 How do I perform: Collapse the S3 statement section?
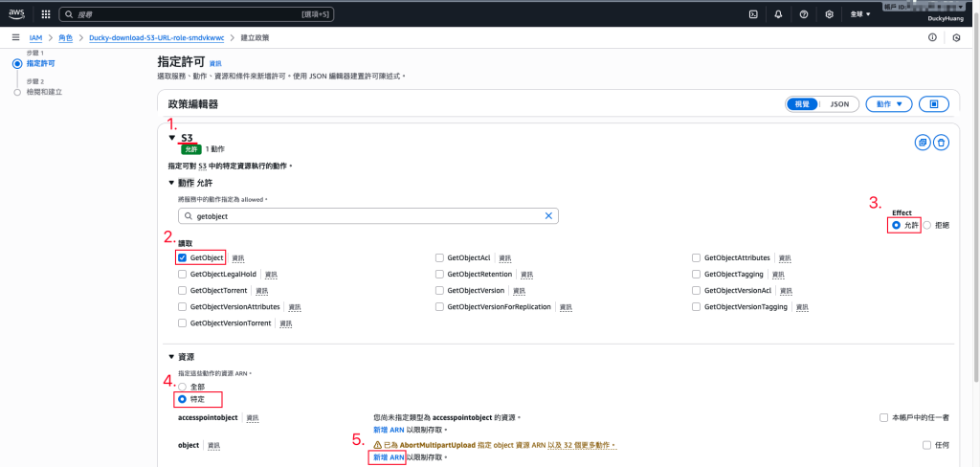[x=172, y=138]
